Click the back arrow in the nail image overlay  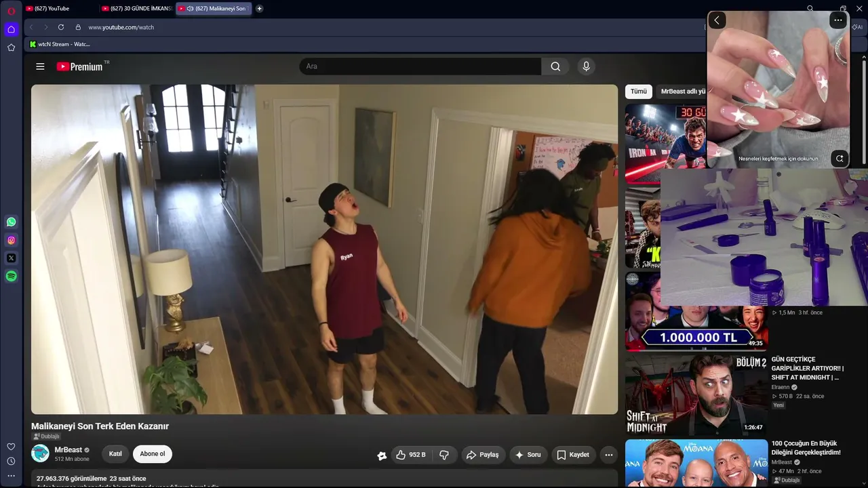tap(717, 20)
